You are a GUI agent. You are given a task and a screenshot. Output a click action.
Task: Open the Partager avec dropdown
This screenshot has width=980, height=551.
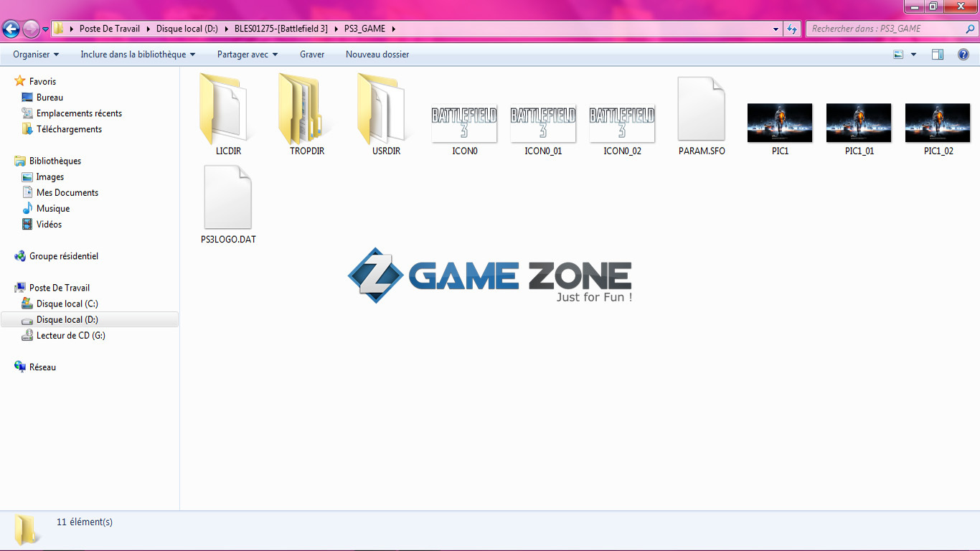[248, 55]
